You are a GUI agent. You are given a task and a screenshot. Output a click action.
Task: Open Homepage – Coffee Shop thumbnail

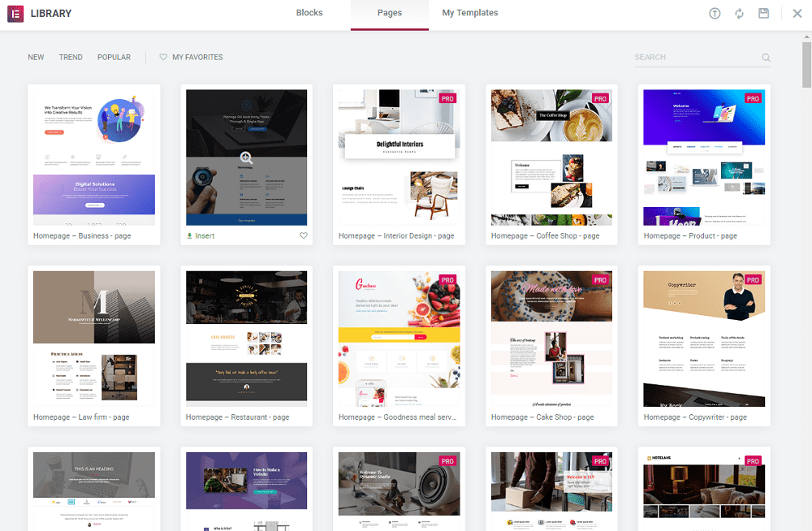551,158
